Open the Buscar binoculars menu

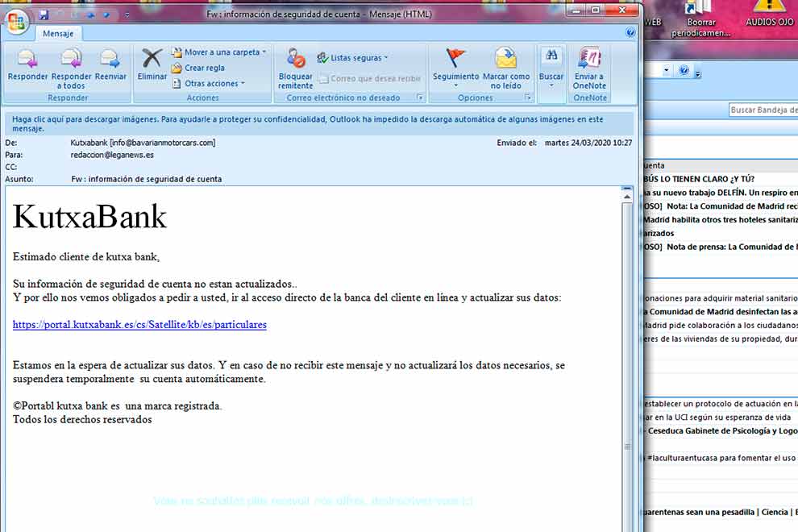point(551,66)
